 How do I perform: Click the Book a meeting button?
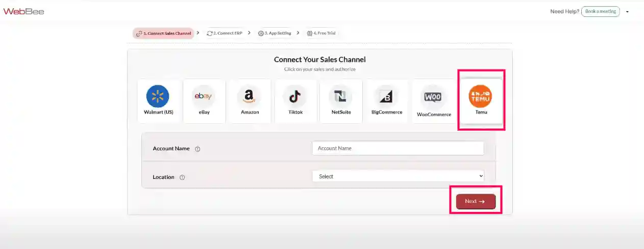pyautogui.click(x=601, y=11)
